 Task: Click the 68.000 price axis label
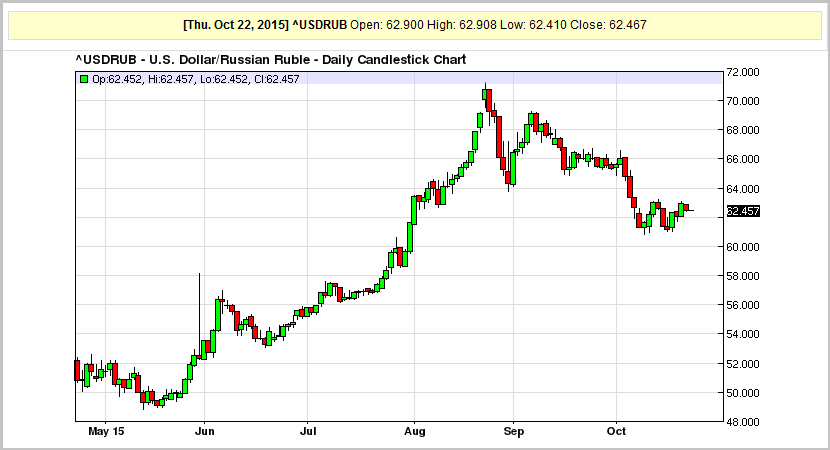coord(743,130)
